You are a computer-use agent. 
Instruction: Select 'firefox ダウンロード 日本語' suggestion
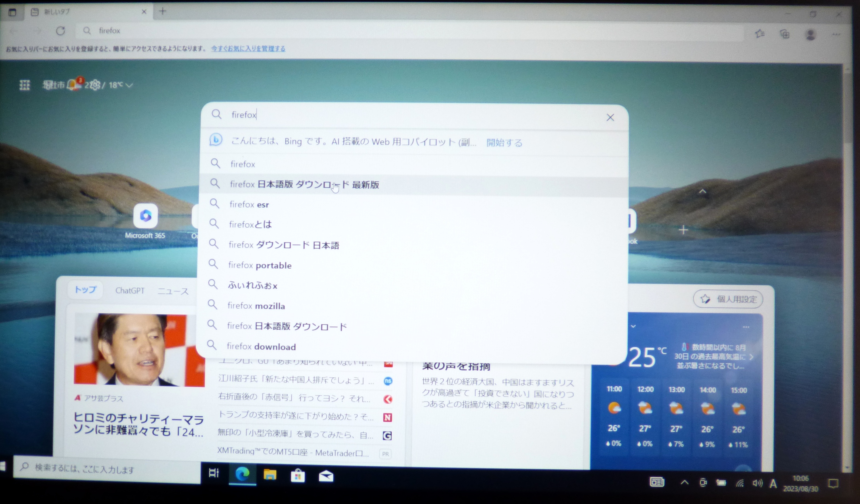(x=413, y=245)
